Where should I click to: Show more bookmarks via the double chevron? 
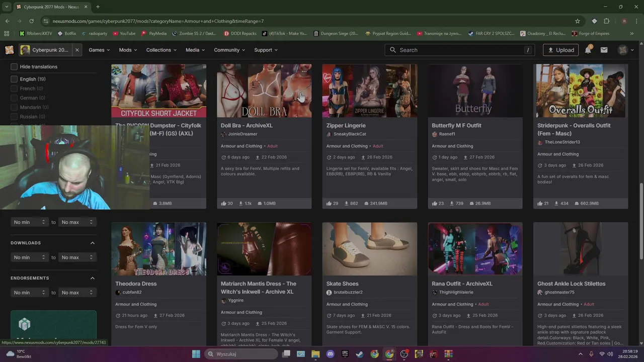point(632,34)
